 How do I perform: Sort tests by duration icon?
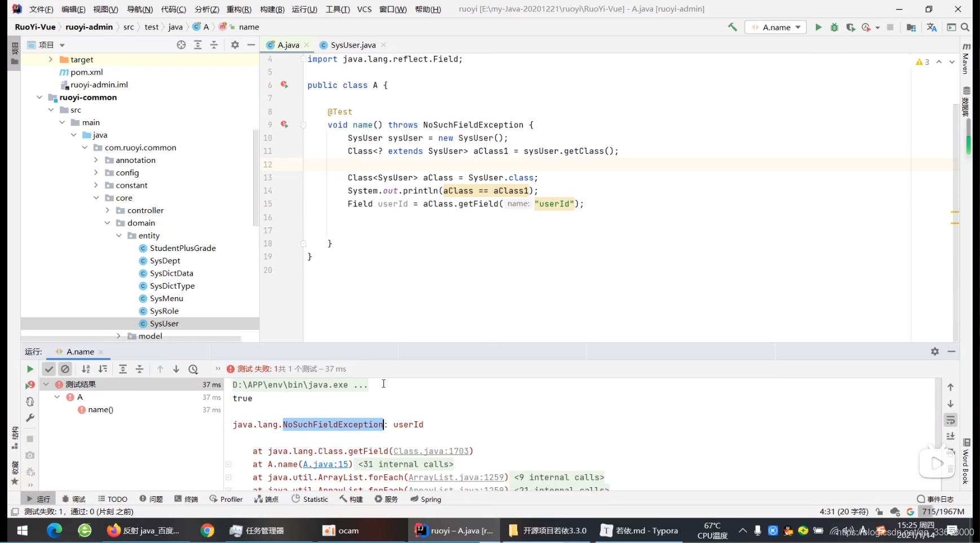tap(103, 369)
